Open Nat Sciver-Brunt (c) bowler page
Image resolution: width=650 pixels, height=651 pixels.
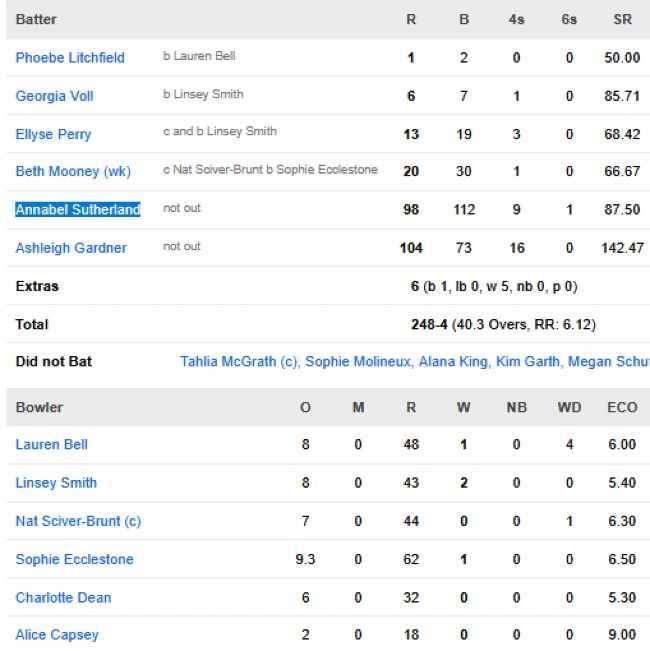(x=78, y=521)
